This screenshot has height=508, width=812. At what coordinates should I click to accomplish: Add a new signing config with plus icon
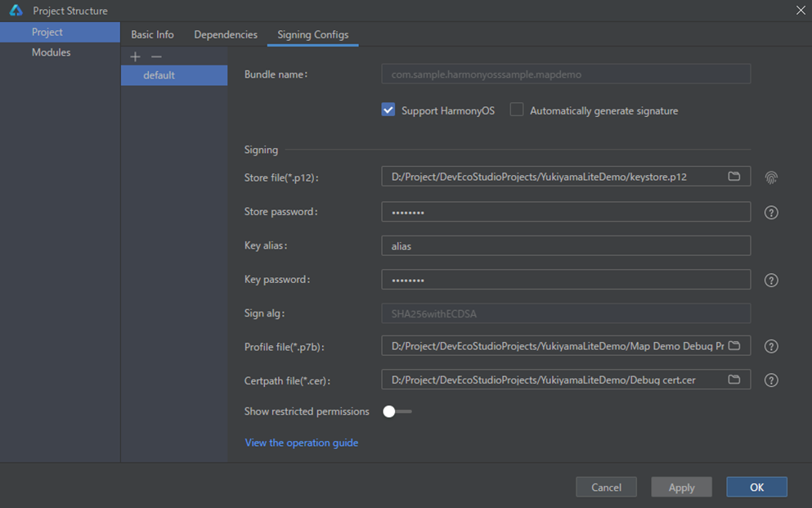[135, 56]
